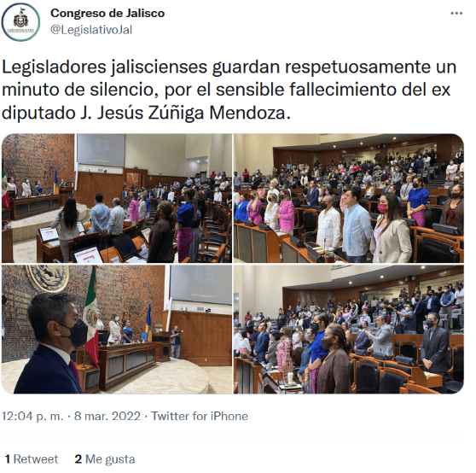Click the projector screen in top-left photo

coord(101,149)
